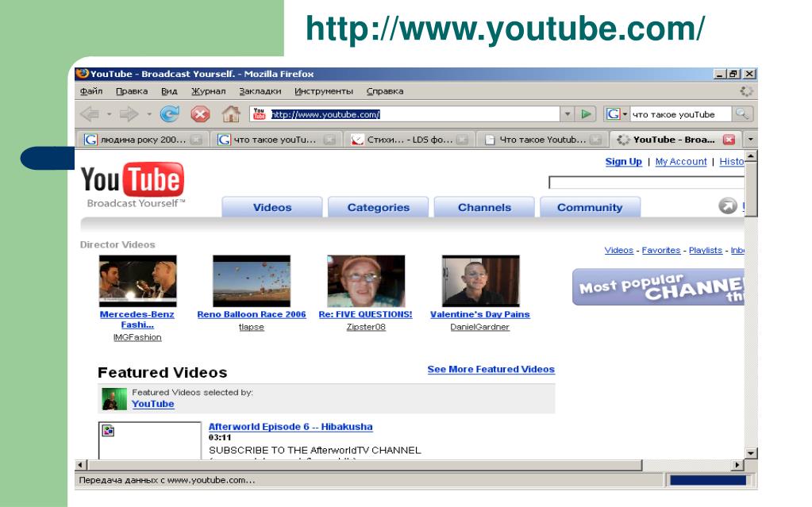Open the forward history dropdown arrow
The height and width of the screenshot is (507, 812).
pos(148,114)
